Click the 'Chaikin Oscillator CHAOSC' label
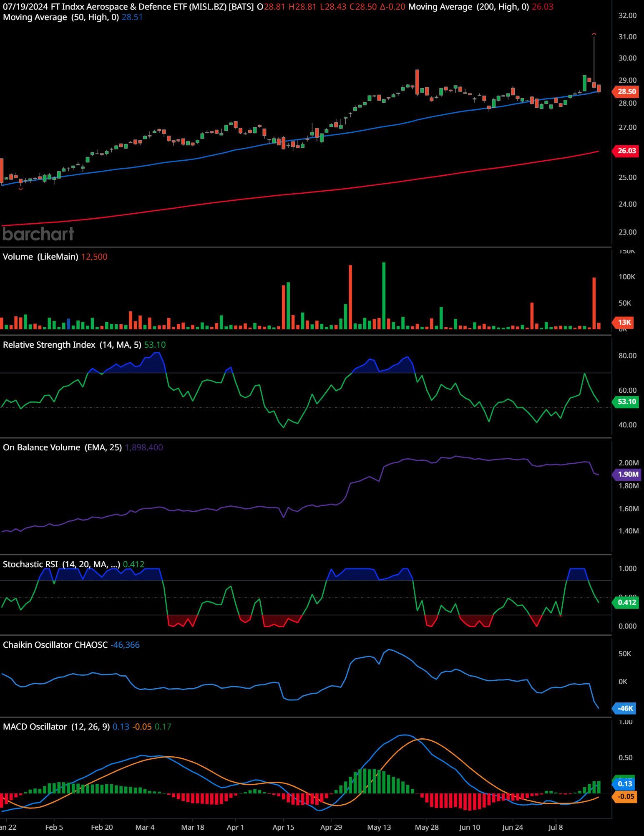The width and height of the screenshot is (644, 836). pyautogui.click(x=55, y=645)
